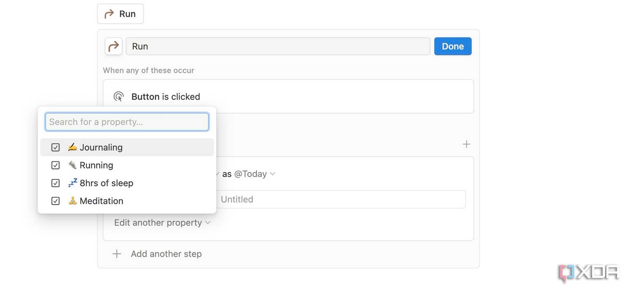
Task: Click the Search for a property field
Action: click(x=126, y=122)
